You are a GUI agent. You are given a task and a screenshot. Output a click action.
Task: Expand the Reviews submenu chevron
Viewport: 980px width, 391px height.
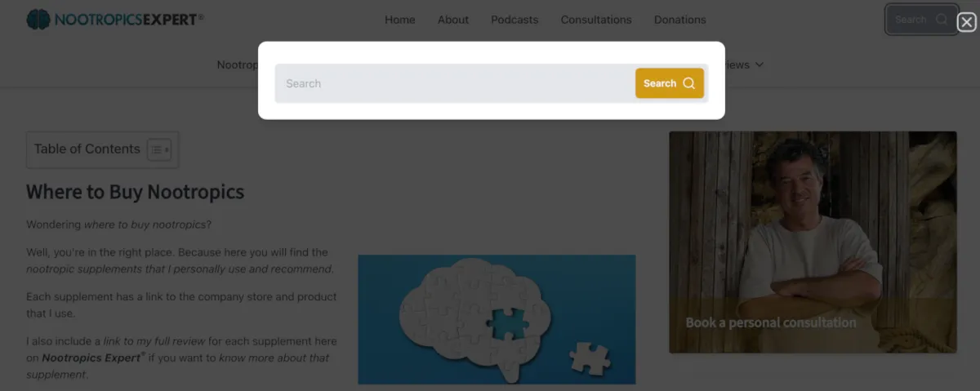coord(759,64)
